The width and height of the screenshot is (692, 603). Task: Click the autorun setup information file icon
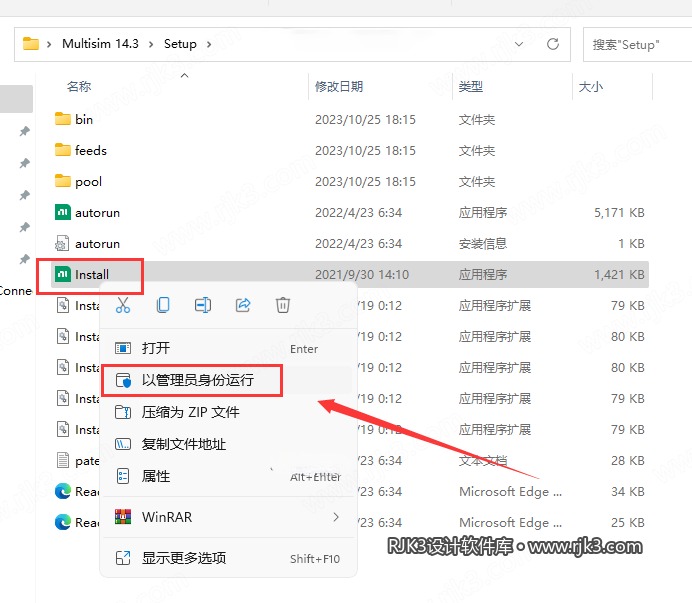click(62, 243)
